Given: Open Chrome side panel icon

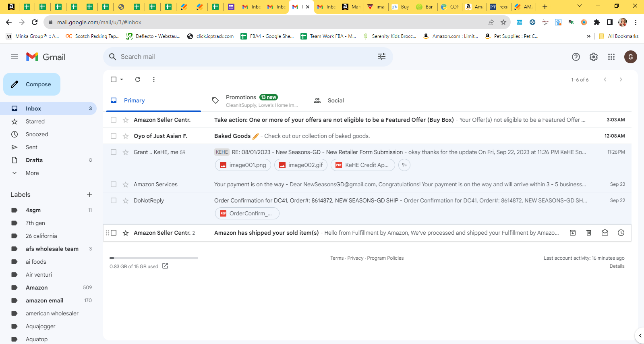Looking at the screenshot, I should click(x=610, y=22).
